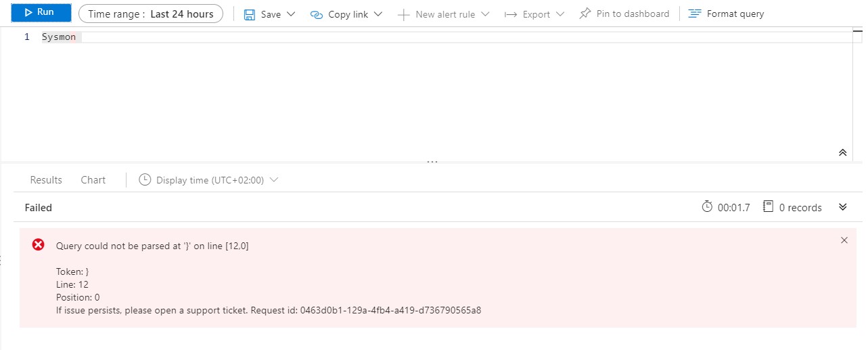The width and height of the screenshot is (868, 350).
Task: Click the clock icon beside Display time
Action: (145, 180)
